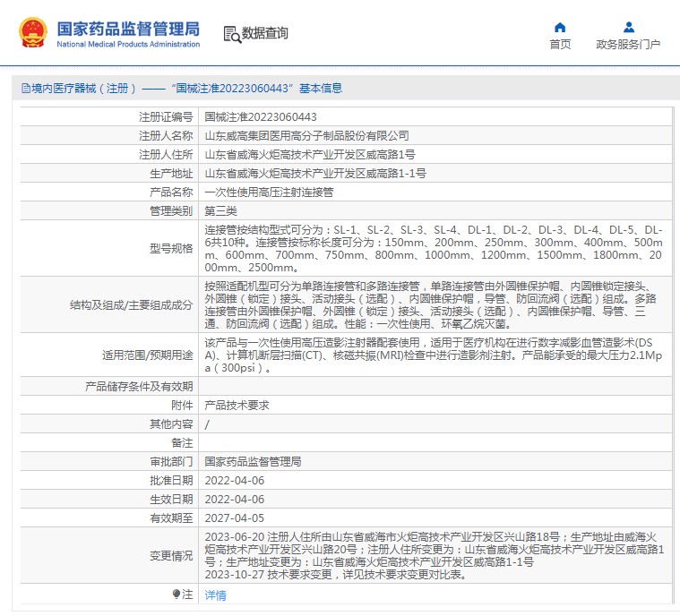The width and height of the screenshot is (680, 616).
Task: Select registrant name 山东威高集团医用高分子制品股份有限公司
Action: point(307,136)
